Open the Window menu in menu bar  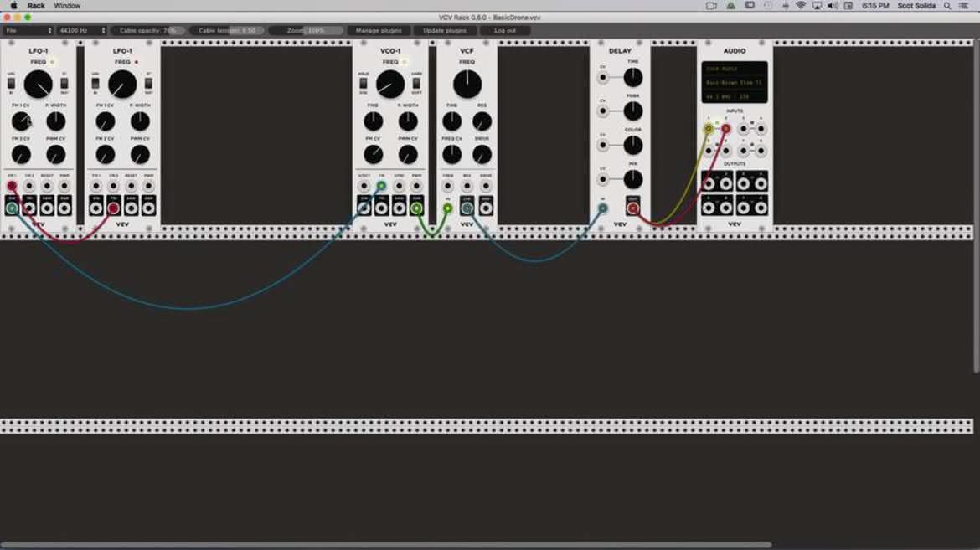click(67, 6)
